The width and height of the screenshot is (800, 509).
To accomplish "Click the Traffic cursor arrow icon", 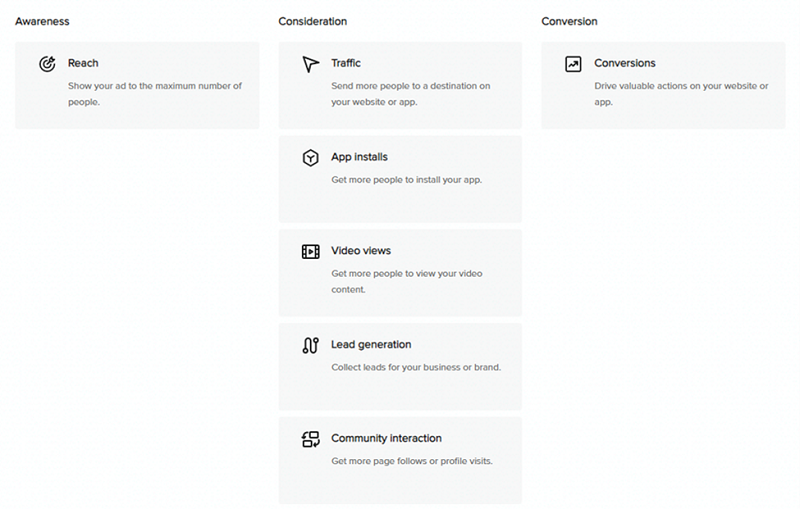I will click(x=310, y=64).
